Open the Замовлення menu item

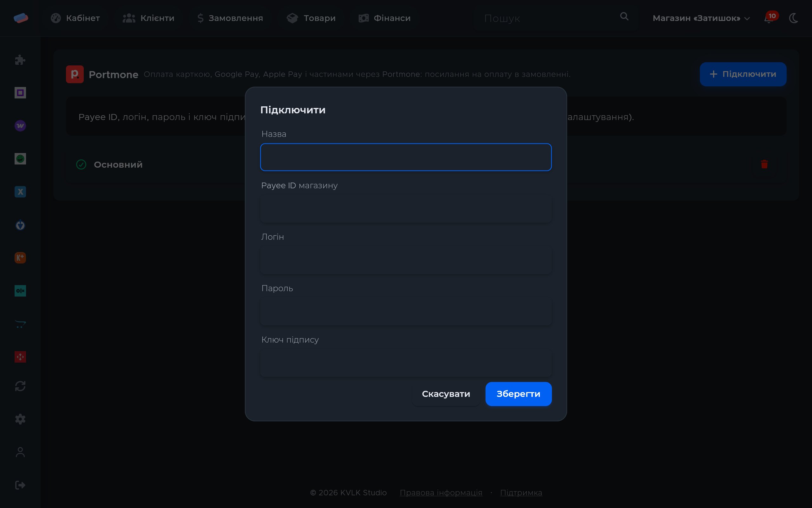(x=230, y=18)
